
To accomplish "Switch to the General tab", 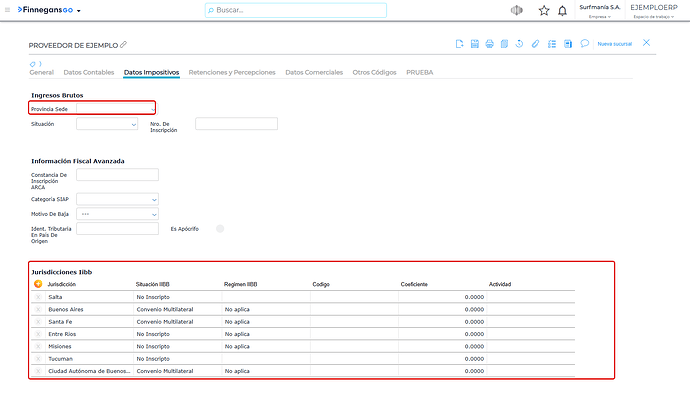I will tap(41, 73).
